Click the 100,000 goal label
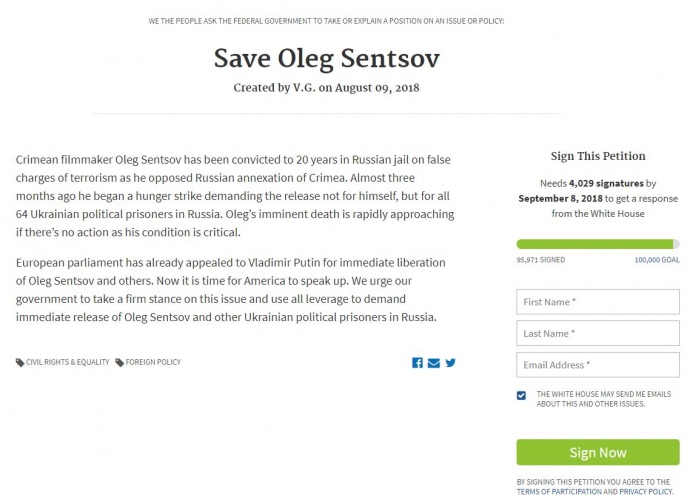 pyautogui.click(x=656, y=259)
